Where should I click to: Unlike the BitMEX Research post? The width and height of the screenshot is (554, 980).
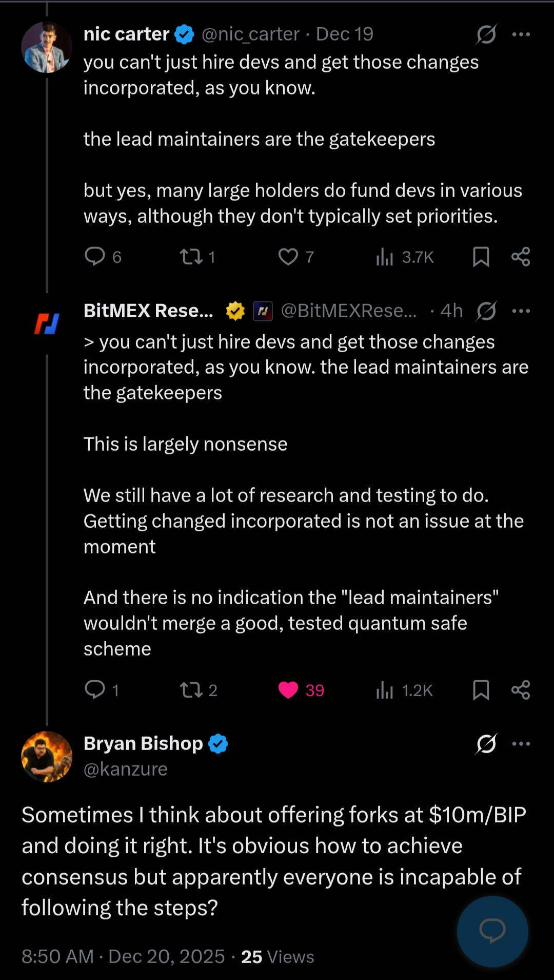[x=288, y=689]
